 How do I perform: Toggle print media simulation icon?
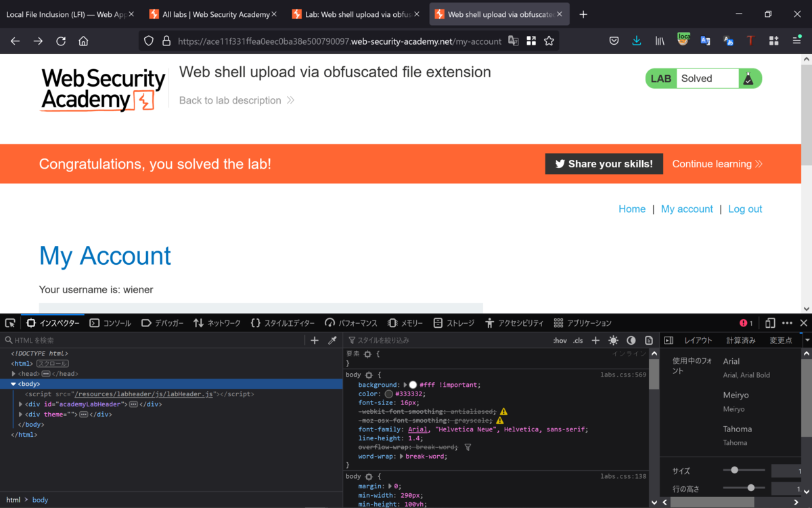click(x=649, y=341)
